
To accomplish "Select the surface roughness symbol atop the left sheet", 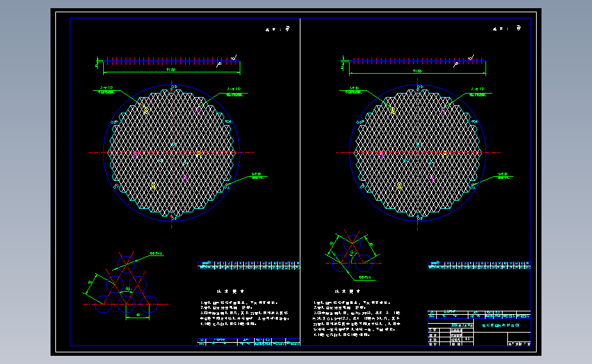I will [x=287, y=29].
